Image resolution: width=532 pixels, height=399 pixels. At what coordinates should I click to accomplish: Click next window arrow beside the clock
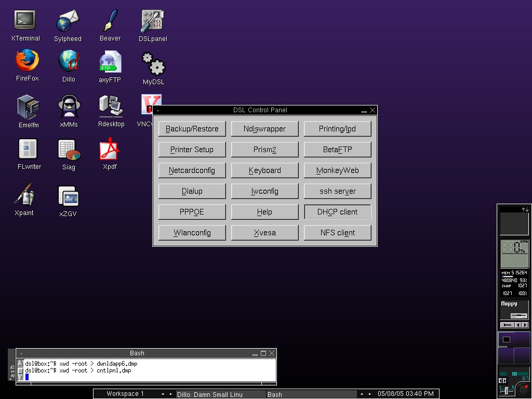click(x=370, y=394)
